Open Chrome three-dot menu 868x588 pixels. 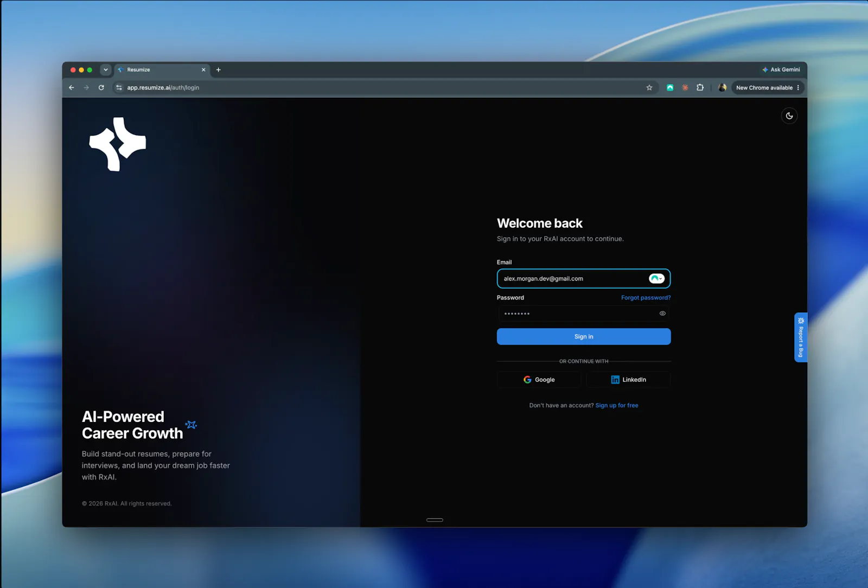point(798,87)
